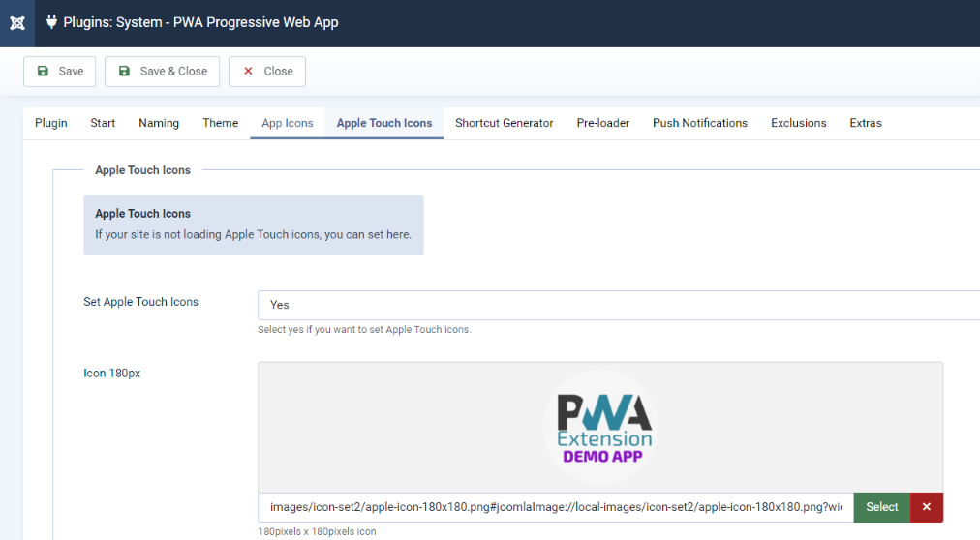The height and width of the screenshot is (540, 980).
Task: Go to Exclusions tab
Action: click(x=799, y=123)
